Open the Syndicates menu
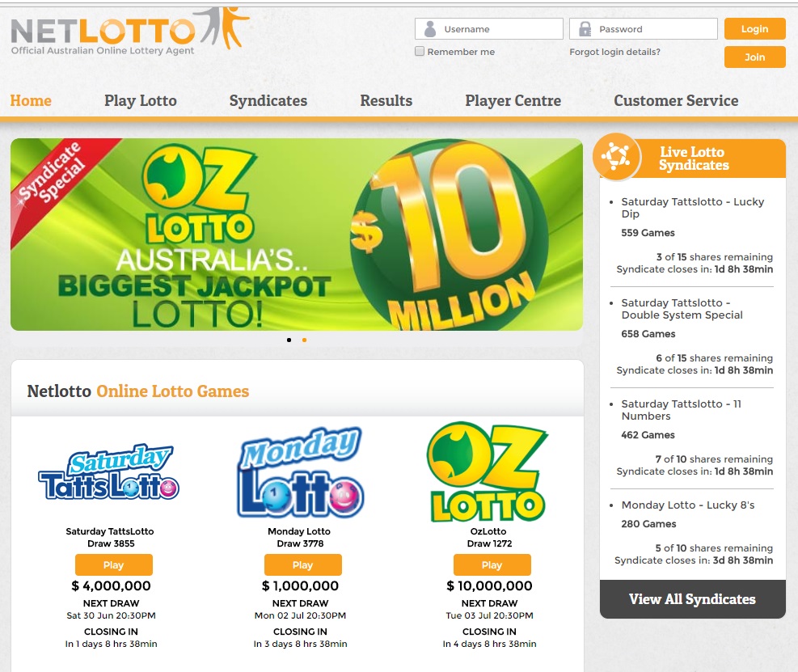The height and width of the screenshot is (672, 798). [268, 100]
